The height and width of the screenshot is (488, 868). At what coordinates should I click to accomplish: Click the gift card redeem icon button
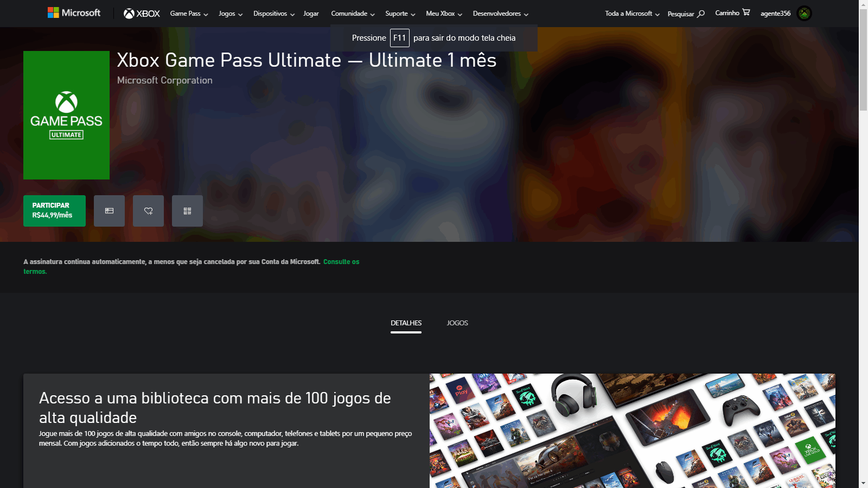pyautogui.click(x=109, y=211)
